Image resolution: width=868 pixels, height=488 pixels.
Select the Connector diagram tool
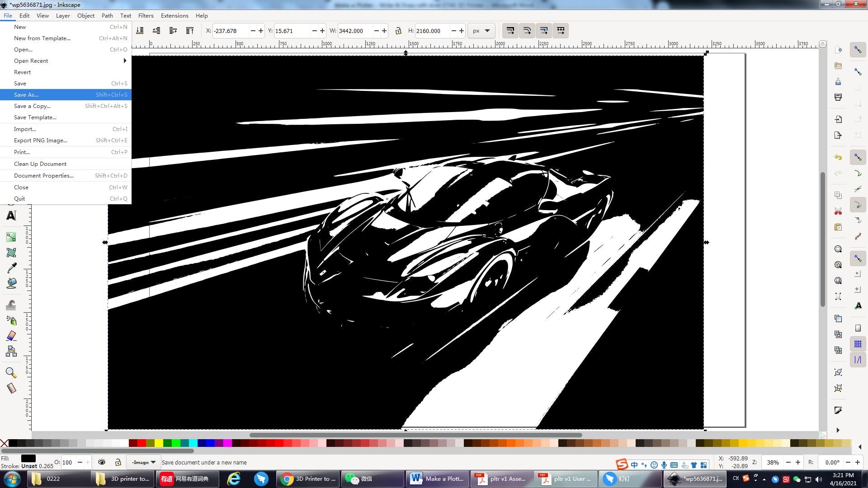tap(11, 351)
